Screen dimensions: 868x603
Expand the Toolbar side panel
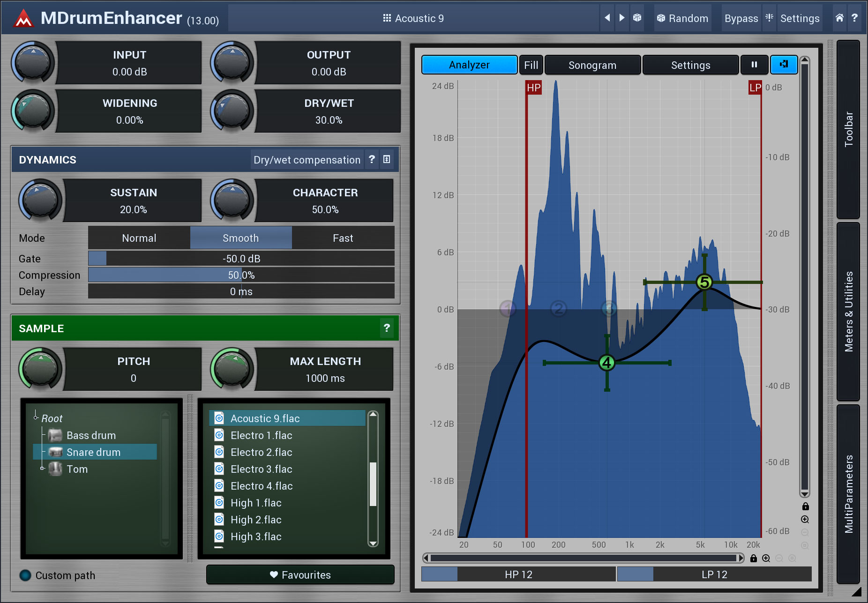tap(848, 129)
